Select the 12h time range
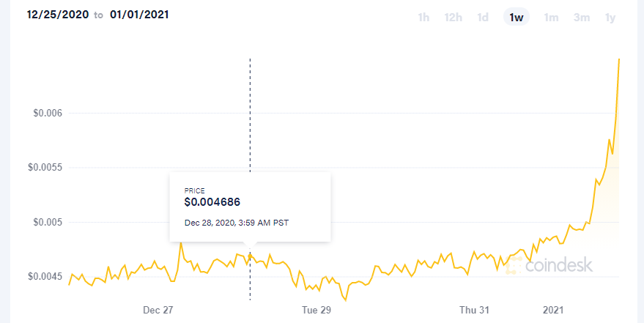The height and width of the screenshot is (323, 644). [453, 18]
